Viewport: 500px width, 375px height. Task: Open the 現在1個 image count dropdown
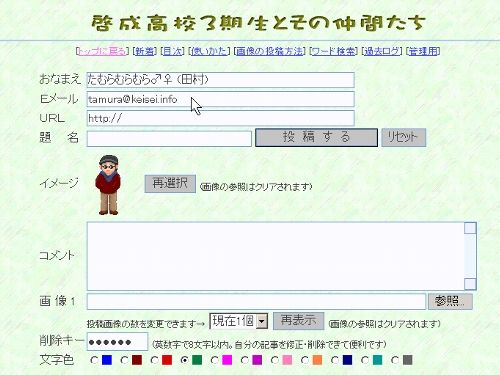tap(239, 321)
